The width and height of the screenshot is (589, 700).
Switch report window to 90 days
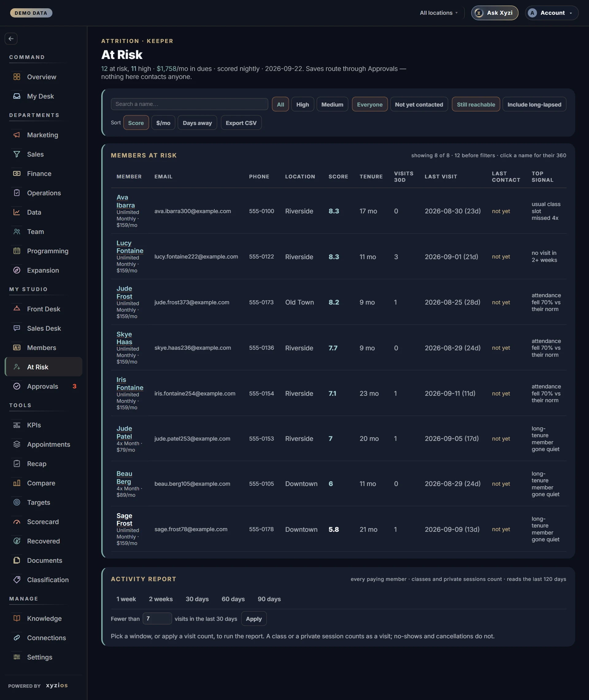point(269,599)
